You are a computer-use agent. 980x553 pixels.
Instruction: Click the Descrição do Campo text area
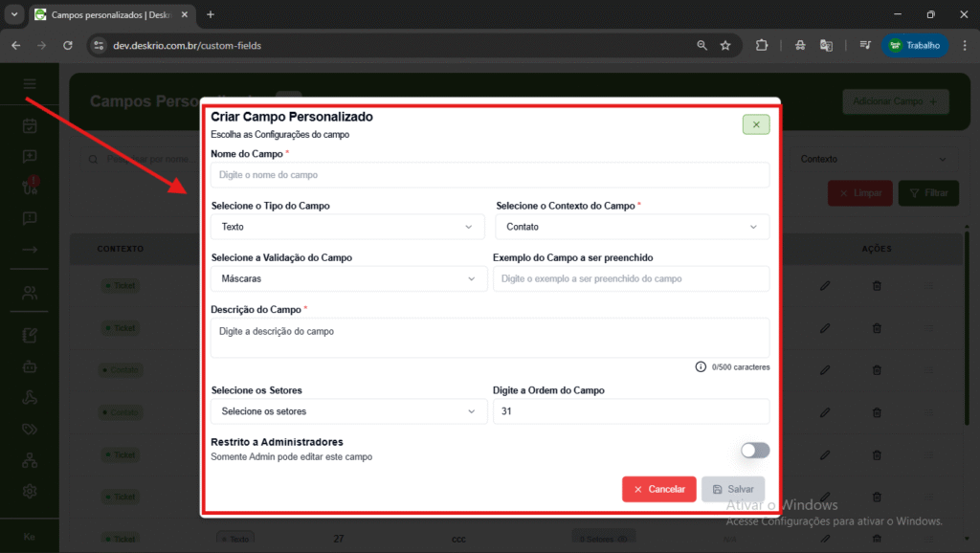[x=489, y=338]
